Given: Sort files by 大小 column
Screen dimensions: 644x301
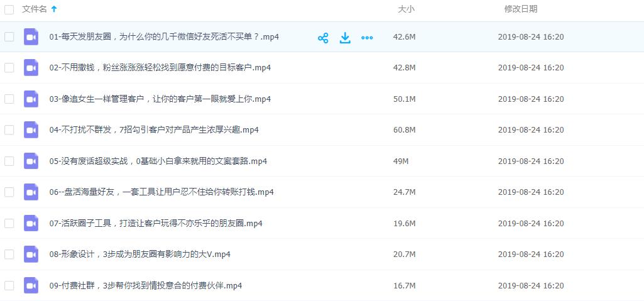Looking at the screenshot, I should (406, 9).
